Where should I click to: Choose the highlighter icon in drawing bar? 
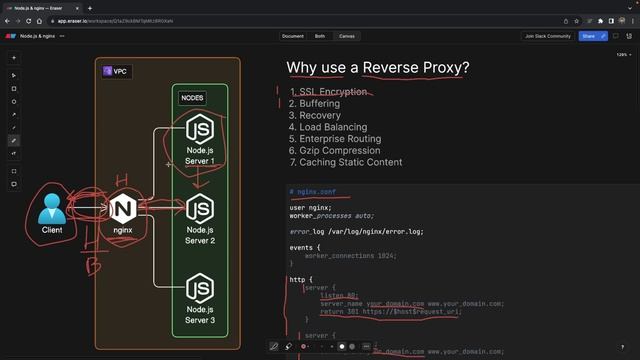click(x=288, y=347)
